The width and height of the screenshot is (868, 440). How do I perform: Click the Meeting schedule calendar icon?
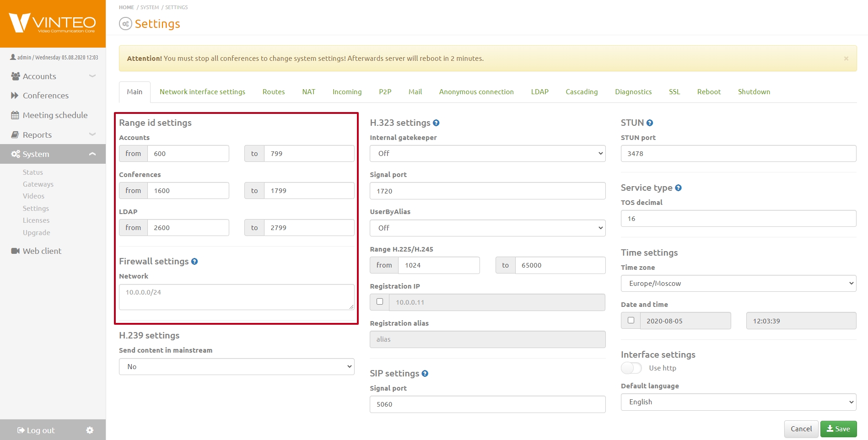[15, 115]
